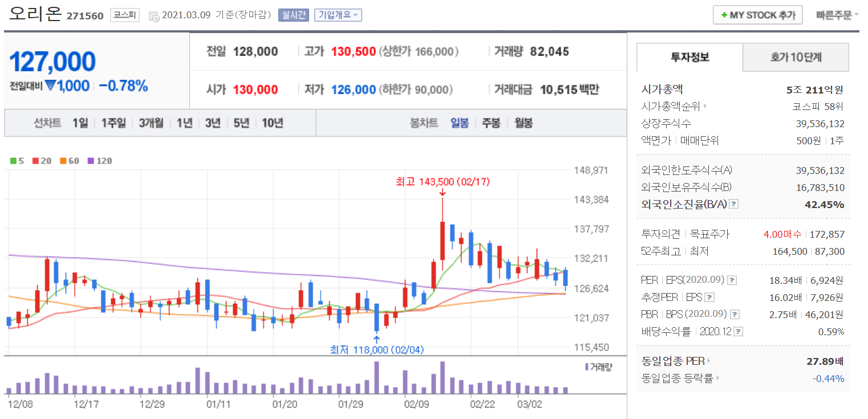Switch to the 투자정보 tab
Viewport: 868px width, 419px height.
(x=690, y=57)
